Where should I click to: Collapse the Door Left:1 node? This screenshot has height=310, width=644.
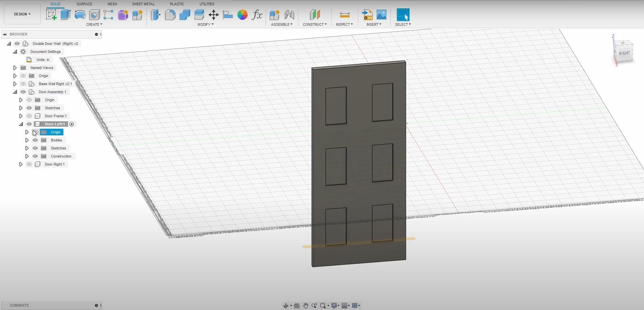point(21,124)
